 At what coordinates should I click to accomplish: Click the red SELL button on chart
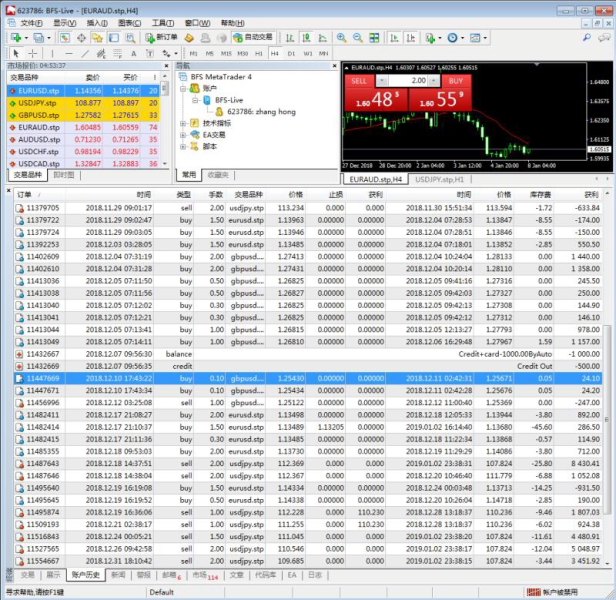tap(358, 80)
